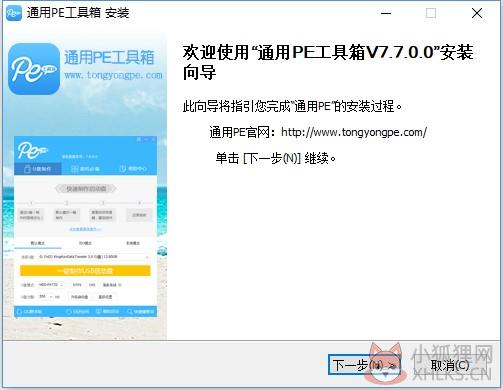The image size is (503, 390).
Task: Select the highlighted first tab in preview header
Action: 38,169
